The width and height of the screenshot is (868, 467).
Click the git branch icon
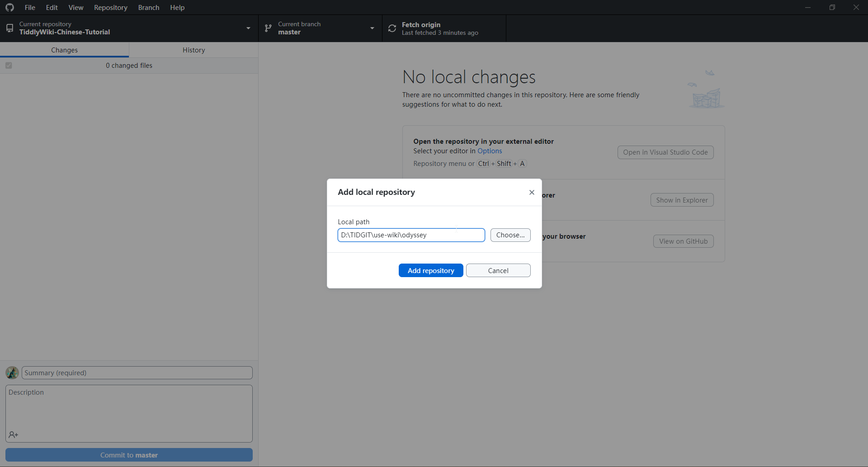(x=268, y=28)
